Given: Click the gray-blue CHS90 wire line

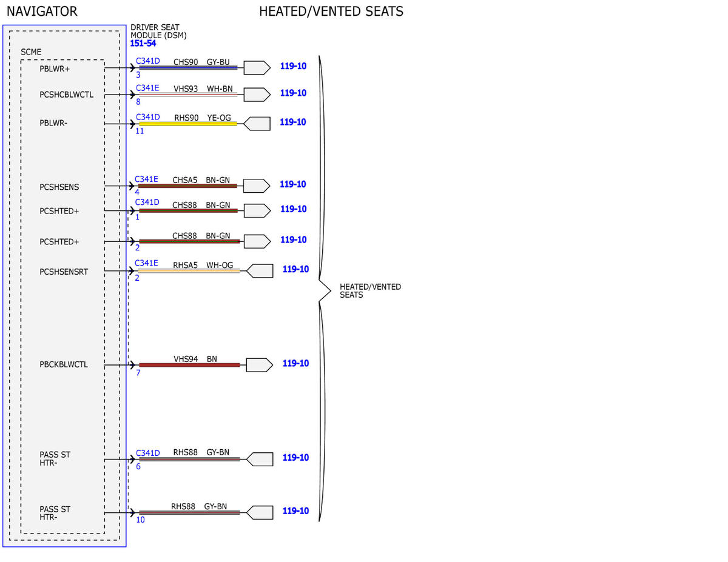Looking at the screenshot, I should tap(188, 67).
